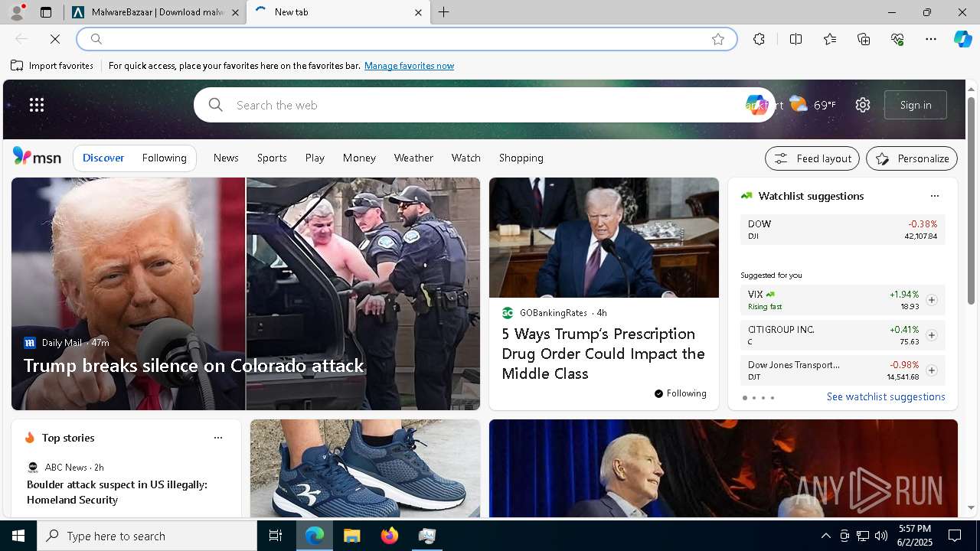Open the tab actions menu icon
The width and height of the screenshot is (980, 551).
[x=46, y=12]
